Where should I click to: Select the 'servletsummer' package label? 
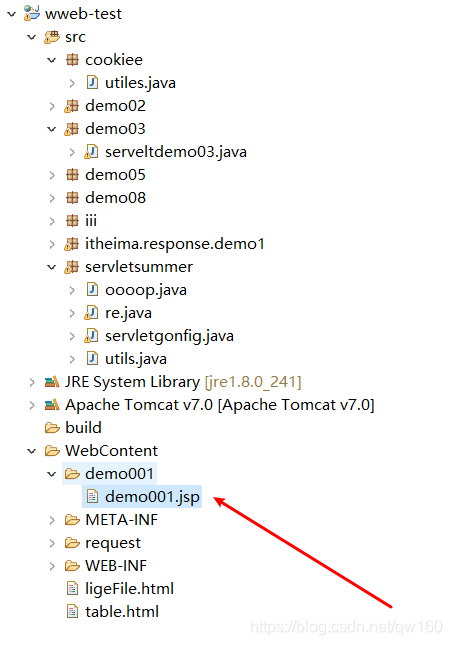pyautogui.click(x=139, y=267)
